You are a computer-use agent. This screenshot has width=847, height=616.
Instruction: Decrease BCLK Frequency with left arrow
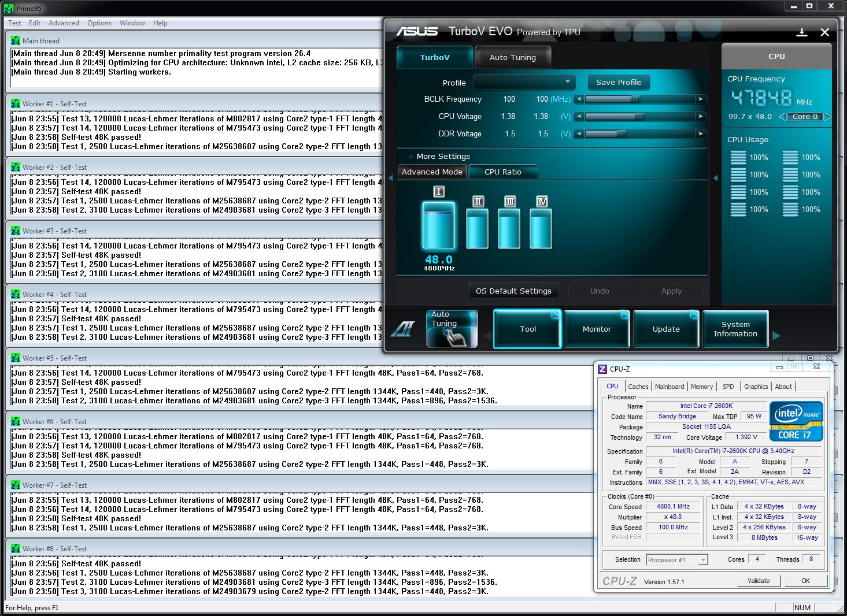click(579, 99)
